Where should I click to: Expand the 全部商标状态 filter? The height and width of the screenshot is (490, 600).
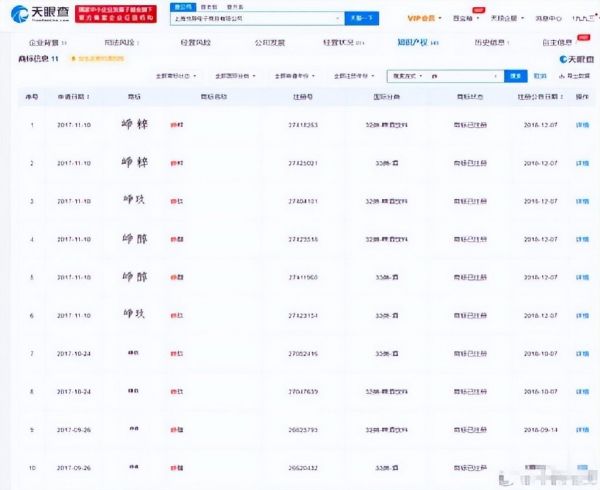pos(176,76)
